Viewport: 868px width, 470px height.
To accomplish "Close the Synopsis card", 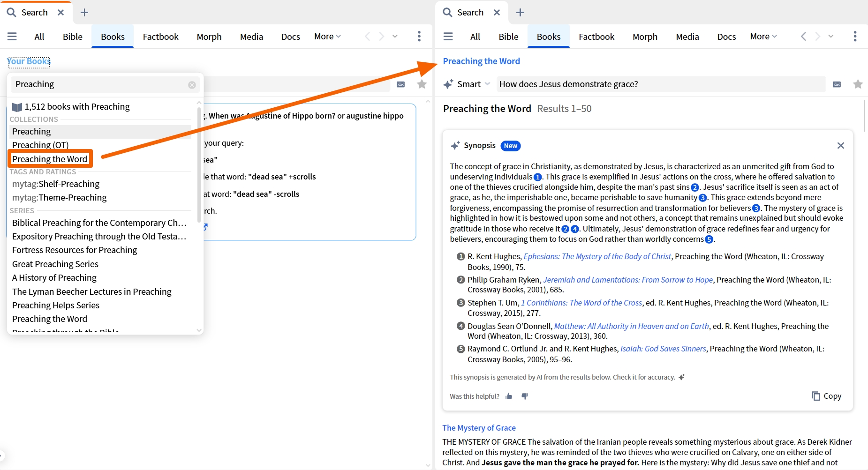I will point(841,146).
